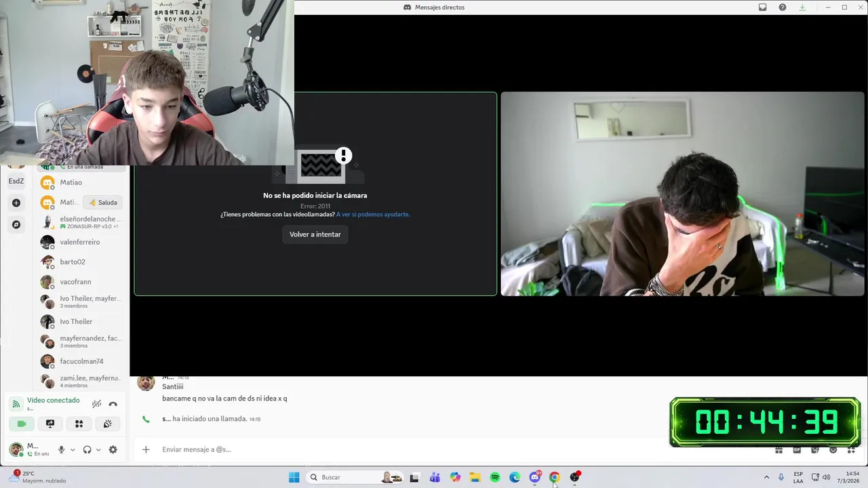Open Discord user settings gear
The width and height of the screenshot is (868, 488).
coord(113,449)
